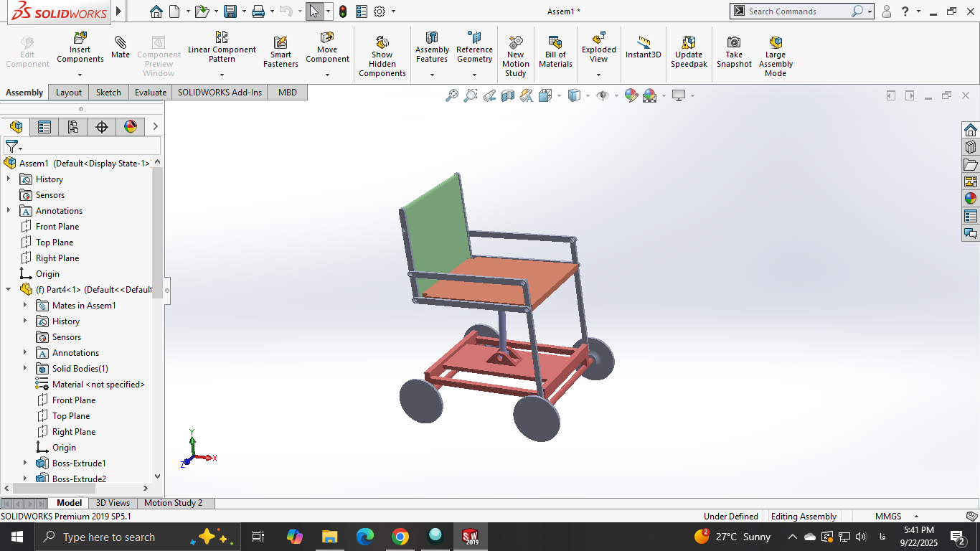Click Edit Appearance color ball icon
Screen dimensions: 980x551
click(x=631, y=95)
